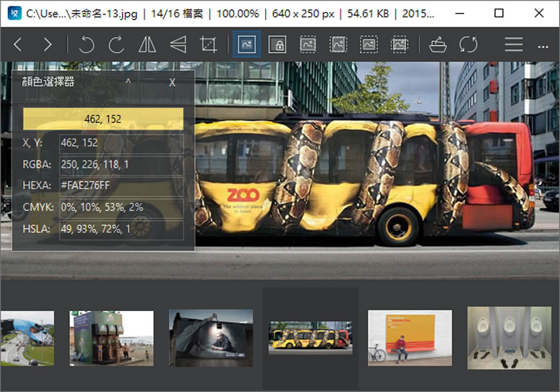This screenshot has width=560, height=392.
Task: Click the X, Y value field
Action: 121,143
